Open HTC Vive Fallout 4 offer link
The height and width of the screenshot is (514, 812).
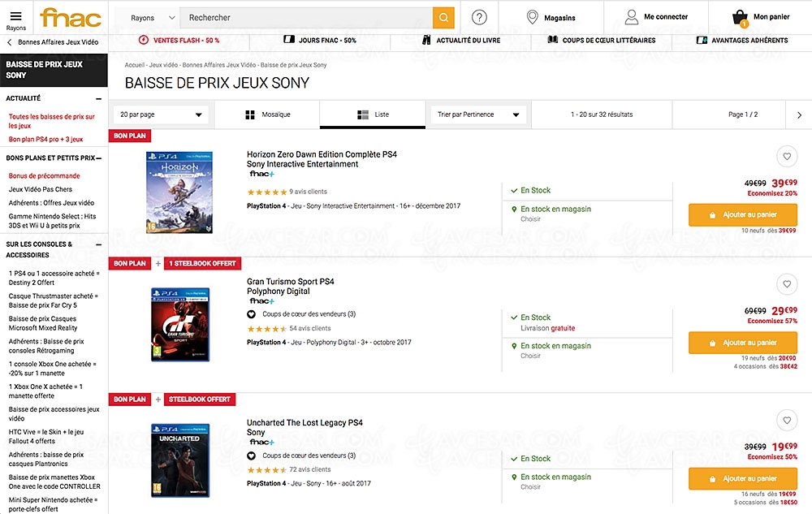[46, 436]
